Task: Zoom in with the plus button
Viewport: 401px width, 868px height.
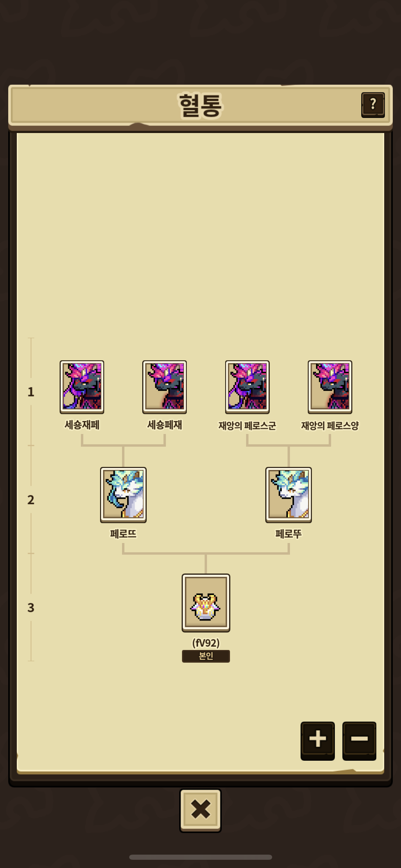Action: [318, 740]
